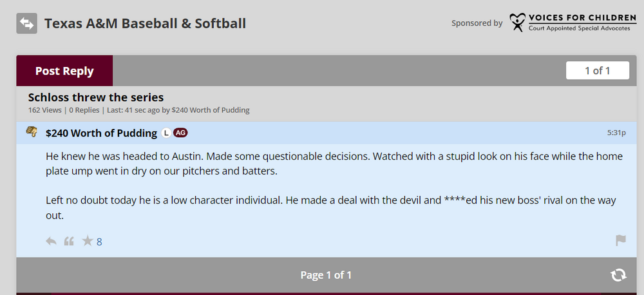Screen dimensions: 644x295
Task: Quote the post using the quote icon
Action: tap(69, 242)
